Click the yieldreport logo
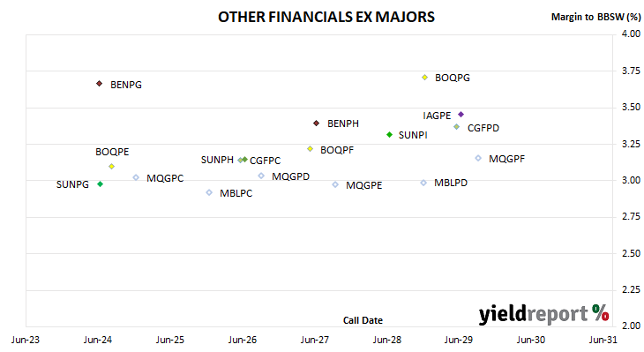This screenshot has height=352, width=644. [x=543, y=315]
